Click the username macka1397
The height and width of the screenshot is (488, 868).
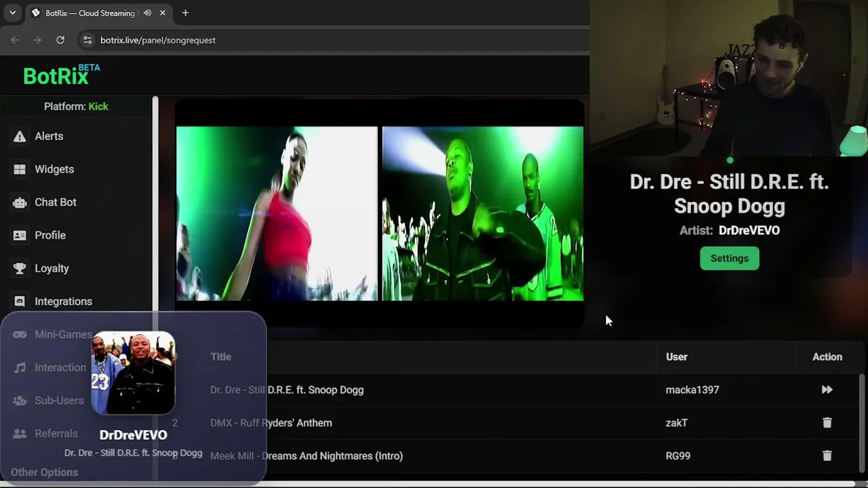point(692,390)
